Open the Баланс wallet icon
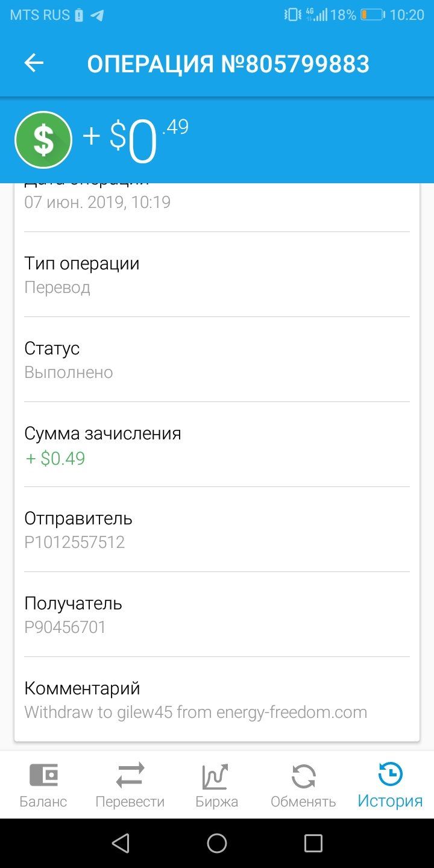Viewport: 434px width, 868px height. (x=43, y=775)
